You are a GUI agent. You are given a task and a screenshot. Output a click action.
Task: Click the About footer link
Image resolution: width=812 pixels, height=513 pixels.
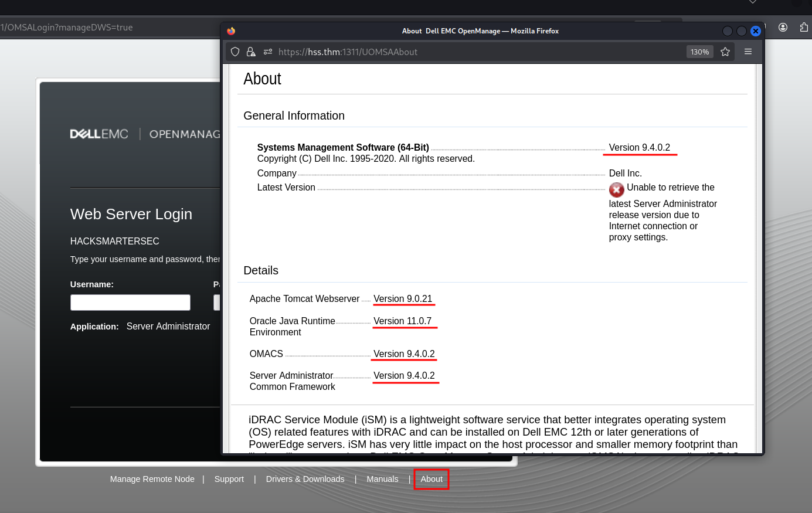pyautogui.click(x=432, y=479)
